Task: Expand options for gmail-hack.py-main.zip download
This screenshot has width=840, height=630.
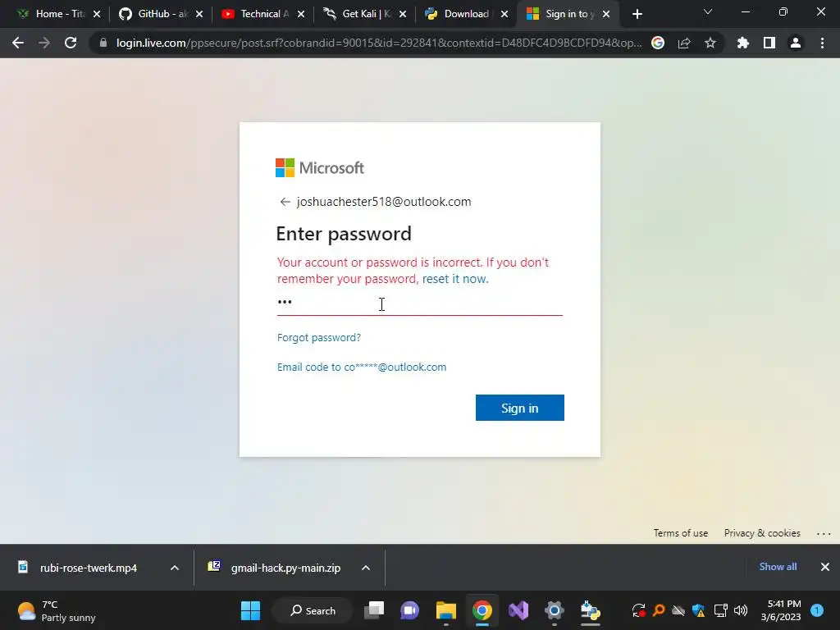Action: point(366,568)
